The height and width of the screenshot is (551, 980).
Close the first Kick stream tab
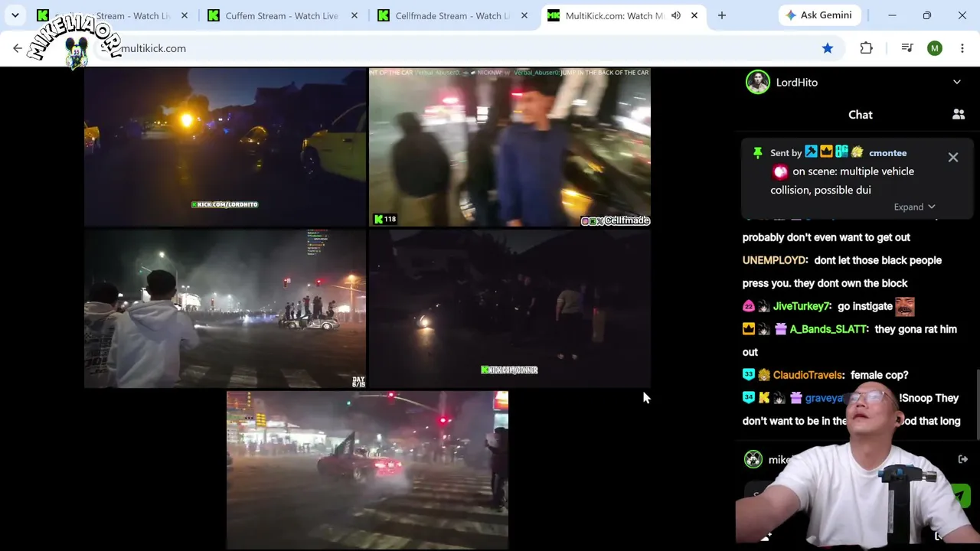(x=184, y=15)
